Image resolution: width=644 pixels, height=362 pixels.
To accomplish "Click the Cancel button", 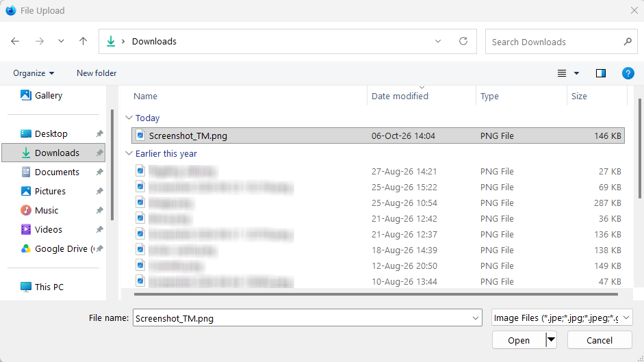I will coord(600,340).
